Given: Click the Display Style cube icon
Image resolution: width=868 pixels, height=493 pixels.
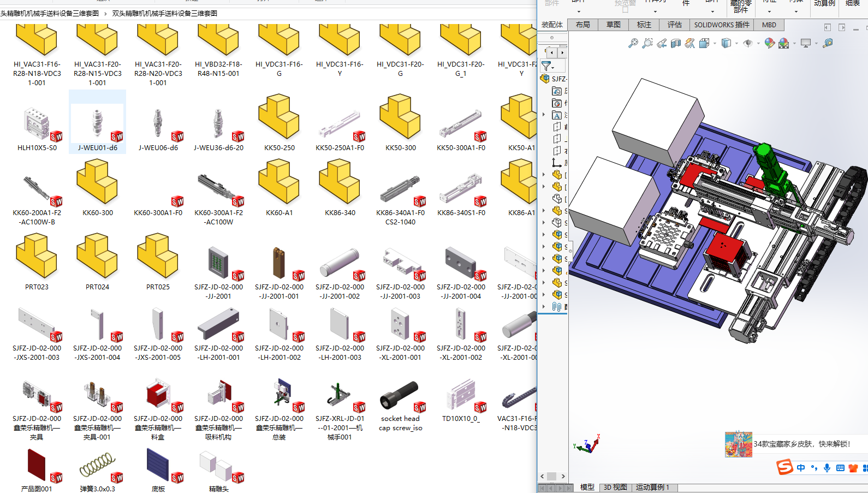Looking at the screenshot, I should pyautogui.click(x=726, y=43).
